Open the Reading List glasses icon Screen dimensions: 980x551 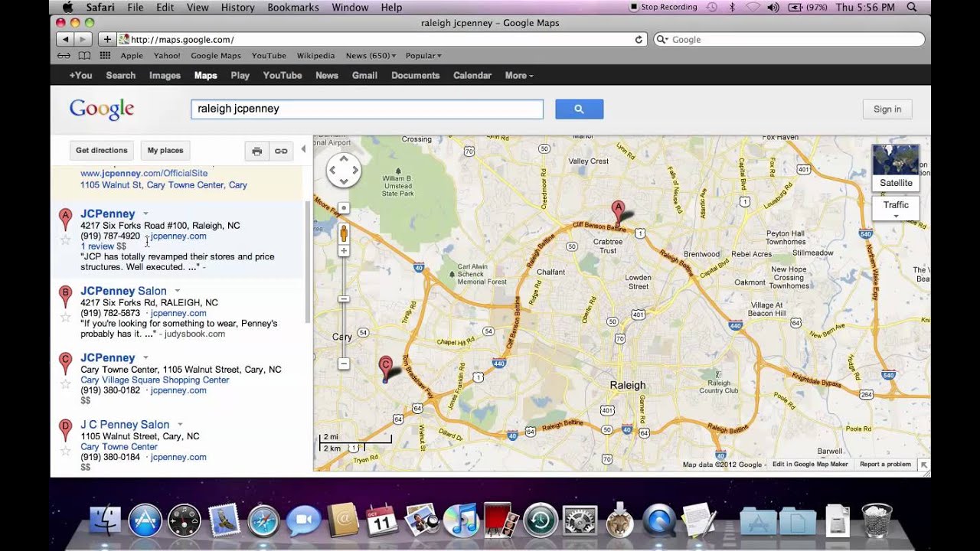pos(64,56)
